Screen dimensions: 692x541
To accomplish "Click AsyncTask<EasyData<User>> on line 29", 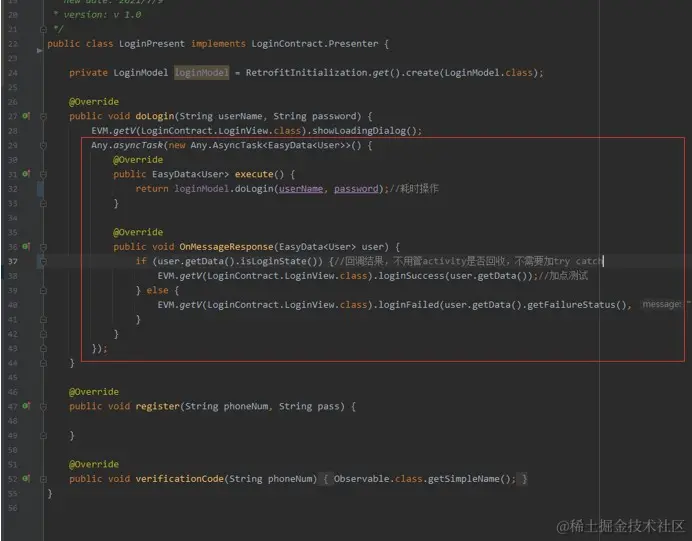I will pos(282,145).
